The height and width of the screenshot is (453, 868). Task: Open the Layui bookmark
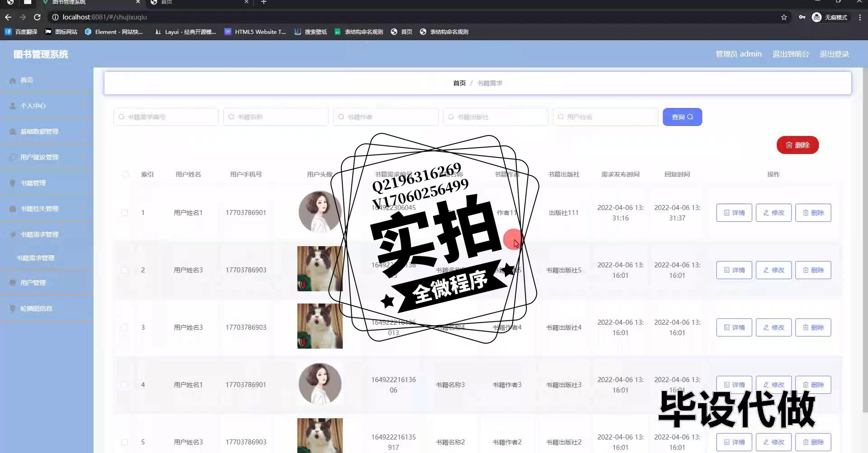[185, 32]
